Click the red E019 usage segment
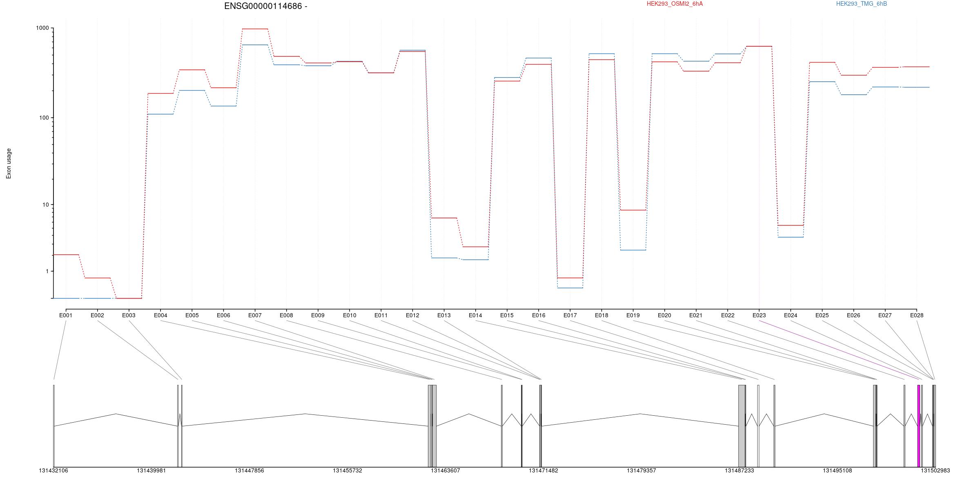Viewport: 980px width, 490px height. point(633,210)
